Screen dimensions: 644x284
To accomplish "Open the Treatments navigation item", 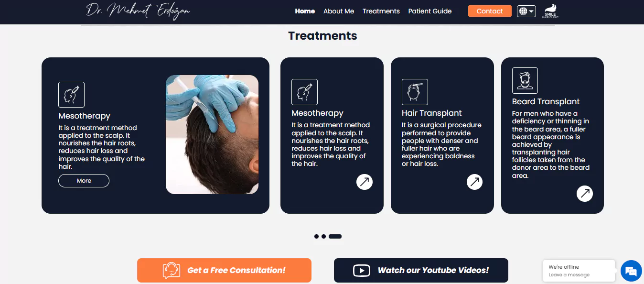I will pyautogui.click(x=381, y=11).
